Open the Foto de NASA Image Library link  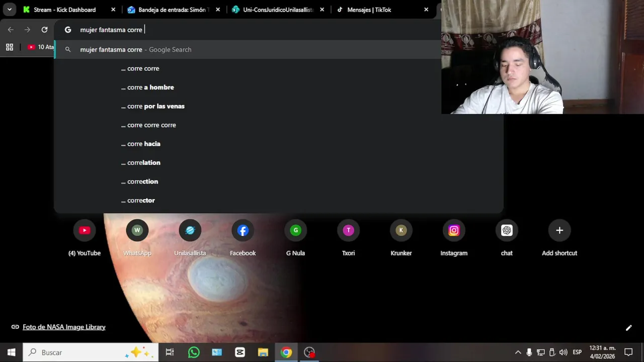(64, 327)
